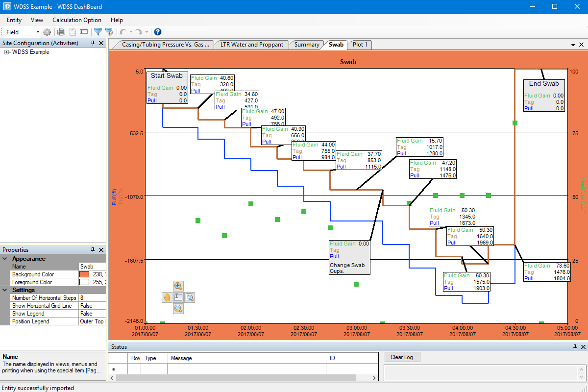Select the End Swab annotation box

tap(544, 96)
